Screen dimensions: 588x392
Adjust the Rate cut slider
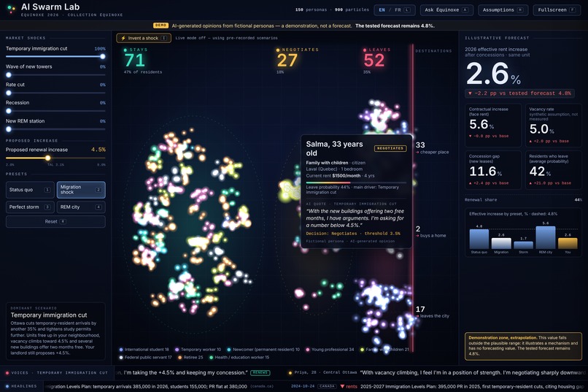55,93
